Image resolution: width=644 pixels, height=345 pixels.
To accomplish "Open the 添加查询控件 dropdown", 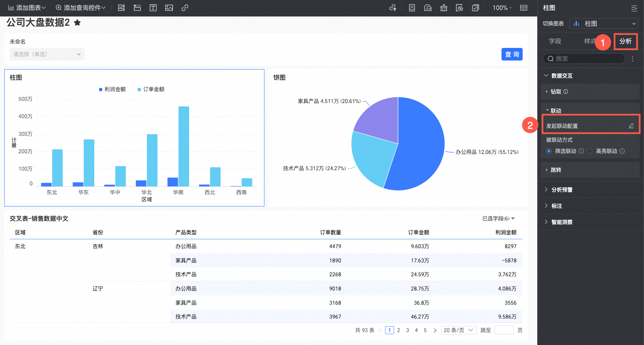I will tap(81, 8).
